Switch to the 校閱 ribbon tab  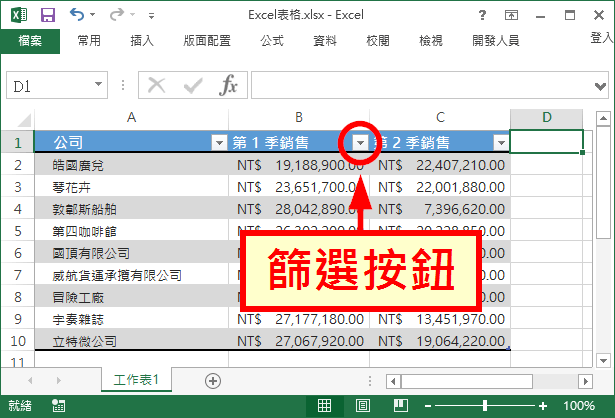click(378, 41)
